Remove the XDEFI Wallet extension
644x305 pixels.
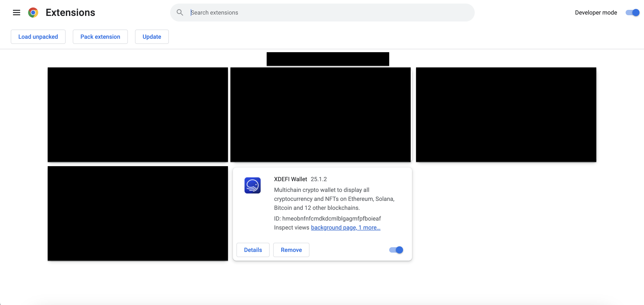pos(291,250)
